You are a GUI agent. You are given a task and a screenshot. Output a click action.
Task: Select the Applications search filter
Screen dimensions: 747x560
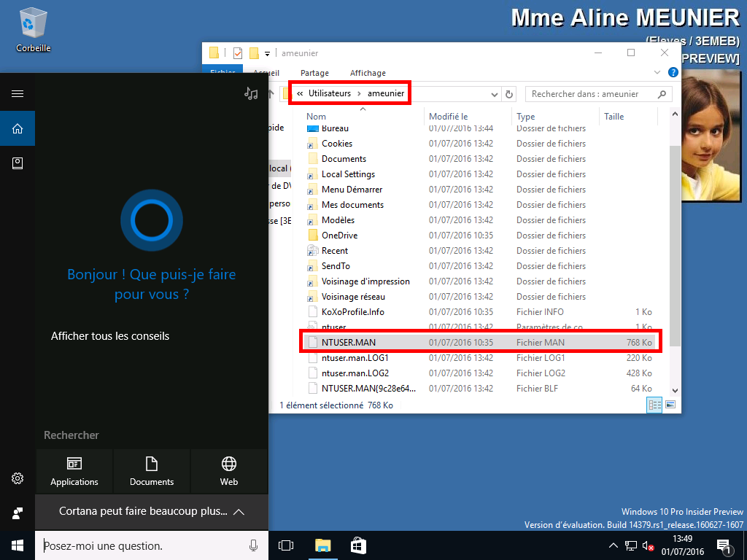tap(74, 472)
